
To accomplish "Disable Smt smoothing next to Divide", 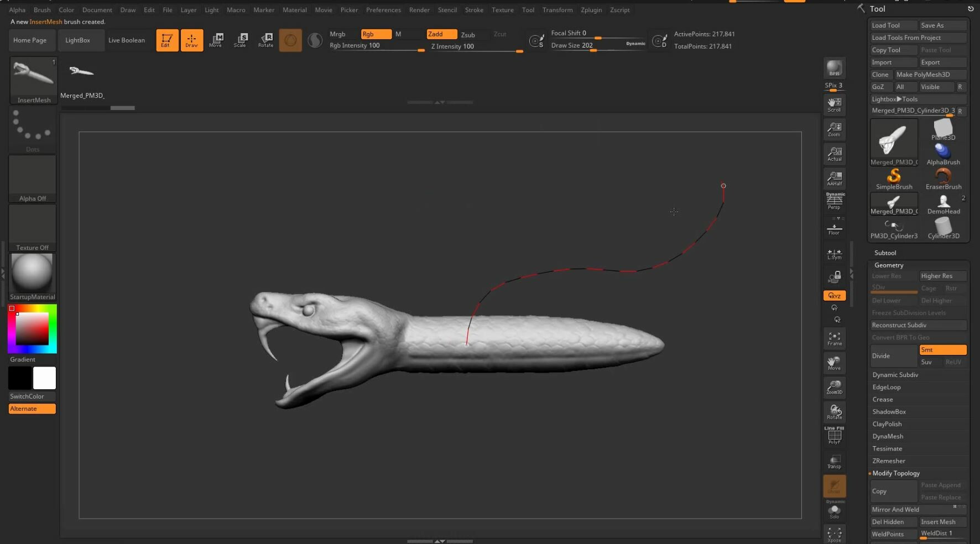I will pyautogui.click(x=943, y=349).
